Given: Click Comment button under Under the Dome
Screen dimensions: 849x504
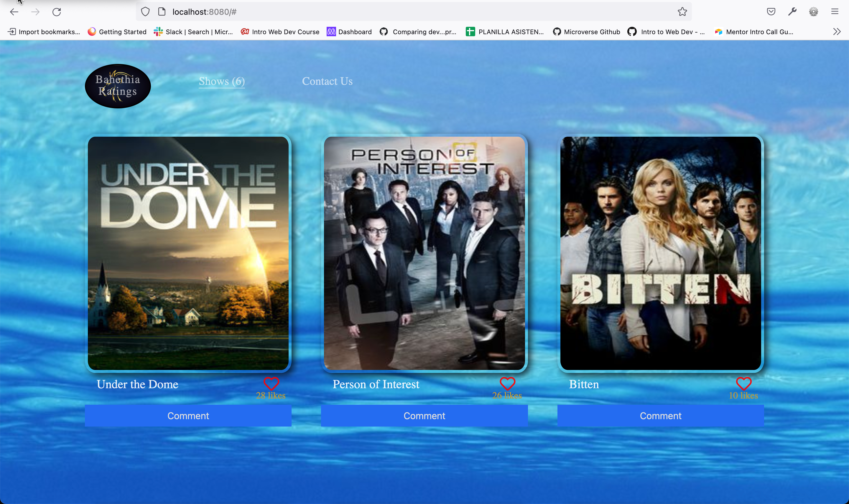Looking at the screenshot, I should click(188, 416).
